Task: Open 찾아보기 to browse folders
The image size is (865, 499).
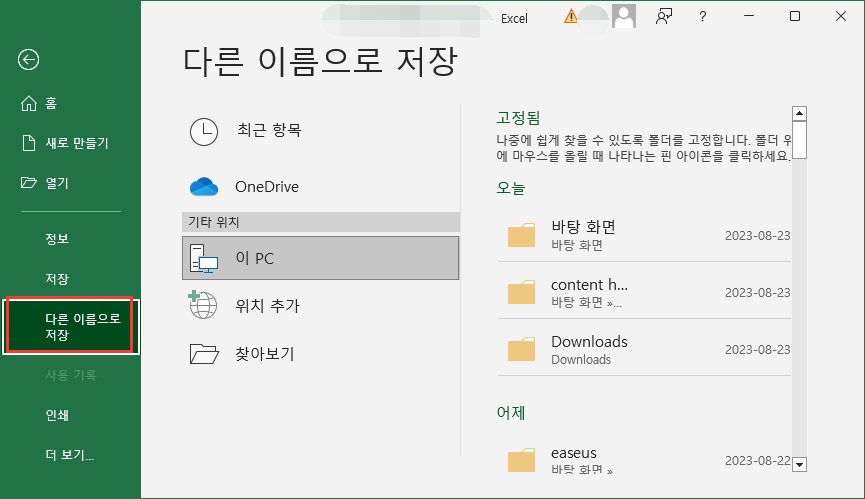Action: point(321,353)
